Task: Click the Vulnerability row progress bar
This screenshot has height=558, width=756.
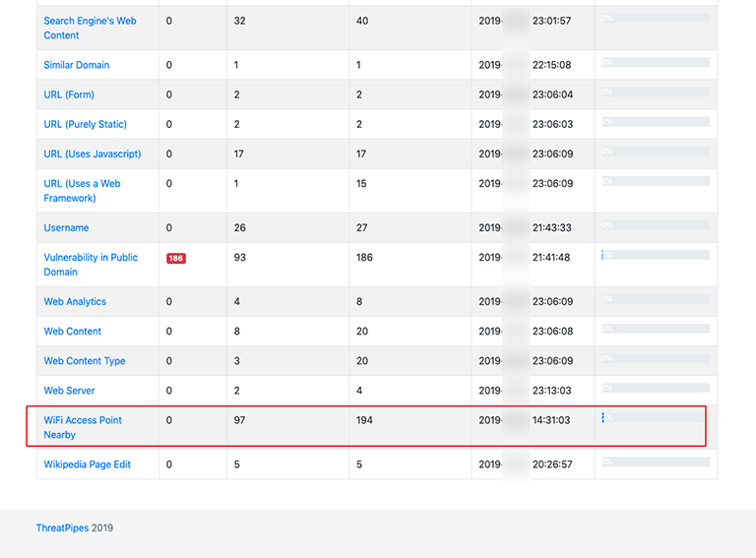Action: tap(656, 255)
